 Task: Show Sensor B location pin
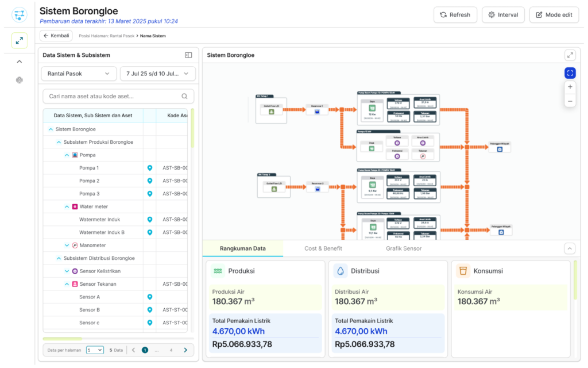click(150, 310)
